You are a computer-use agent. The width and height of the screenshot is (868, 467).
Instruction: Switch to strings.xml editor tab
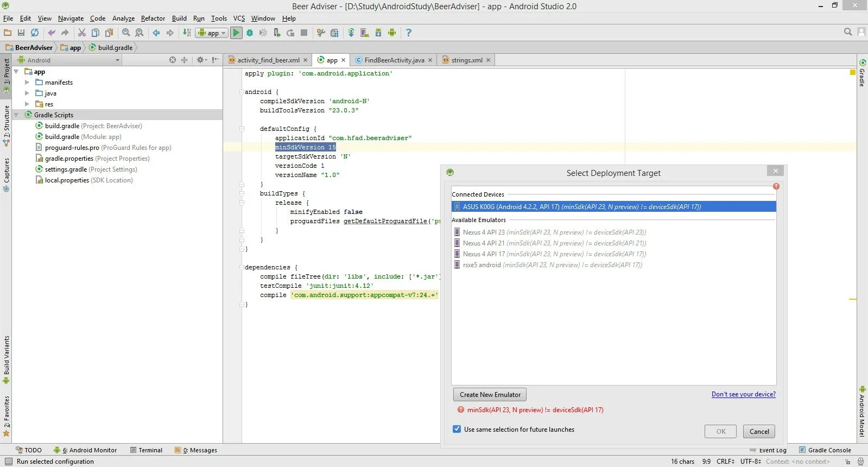[x=467, y=60]
